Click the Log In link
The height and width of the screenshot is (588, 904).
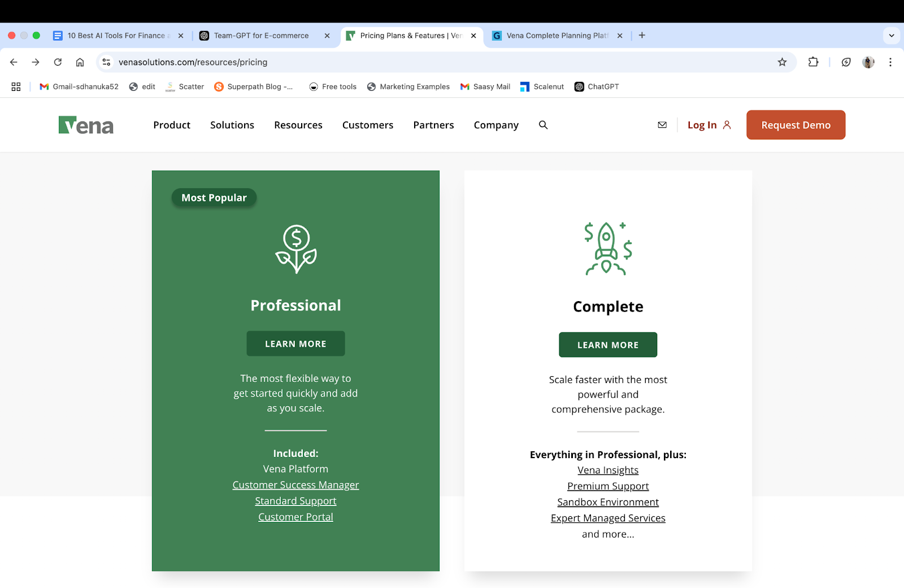coord(709,125)
